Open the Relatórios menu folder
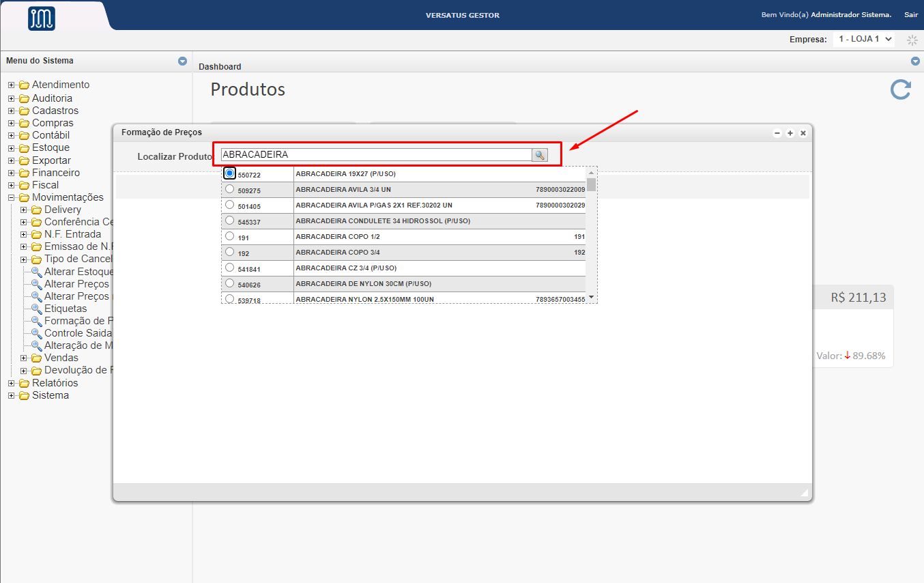This screenshot has width=924, height=583. [x=25, y=383]
